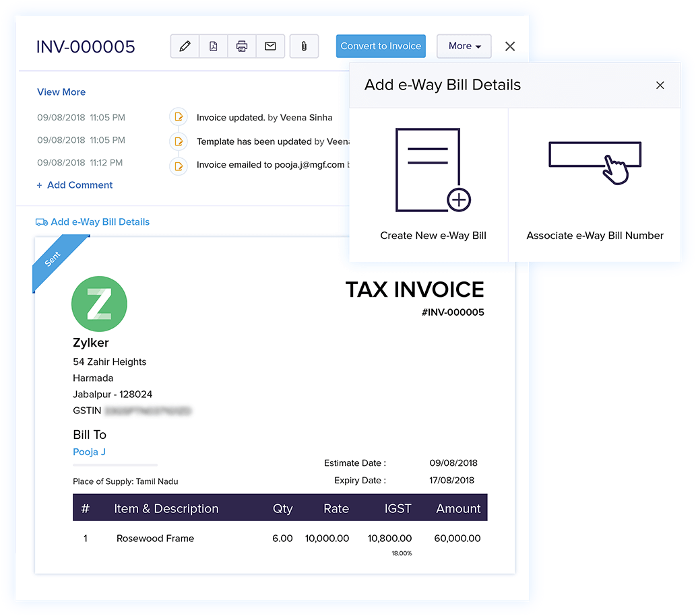Close the Add e-Way Bill Details popup
The width and height of the screenshot is (696, 616).
coord(660,85)
